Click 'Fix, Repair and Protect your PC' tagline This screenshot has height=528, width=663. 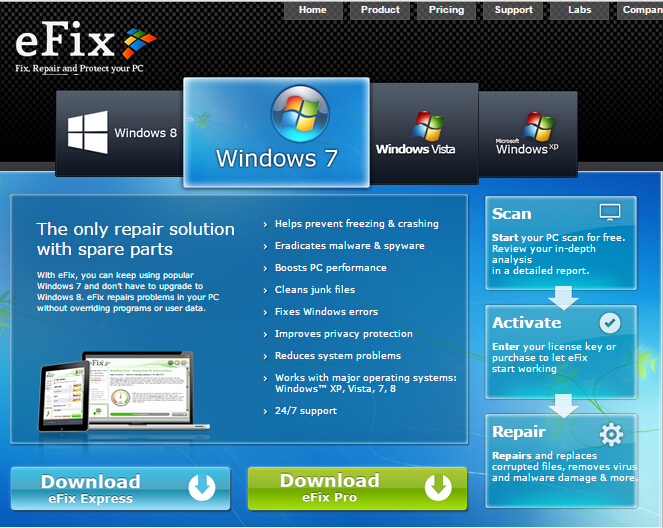click(x=79, y=68)
